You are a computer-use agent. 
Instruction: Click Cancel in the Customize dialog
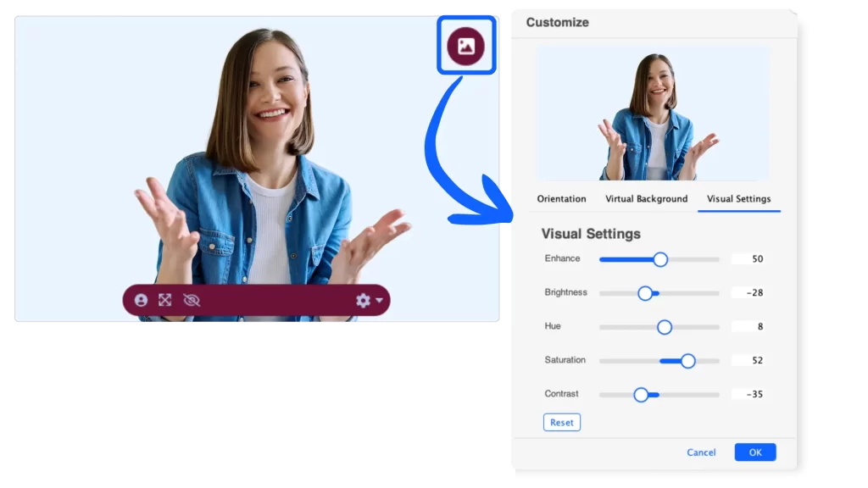coord(701,452)
